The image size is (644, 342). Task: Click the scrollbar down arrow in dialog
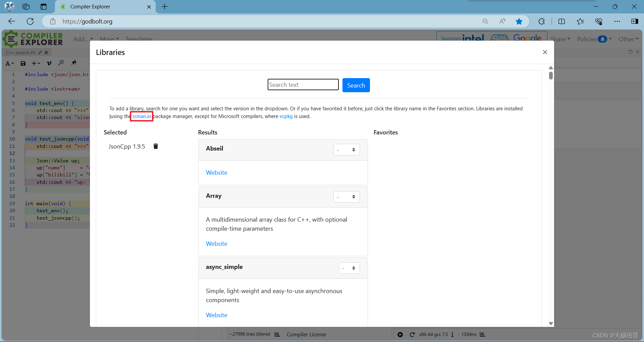point(551,324)
